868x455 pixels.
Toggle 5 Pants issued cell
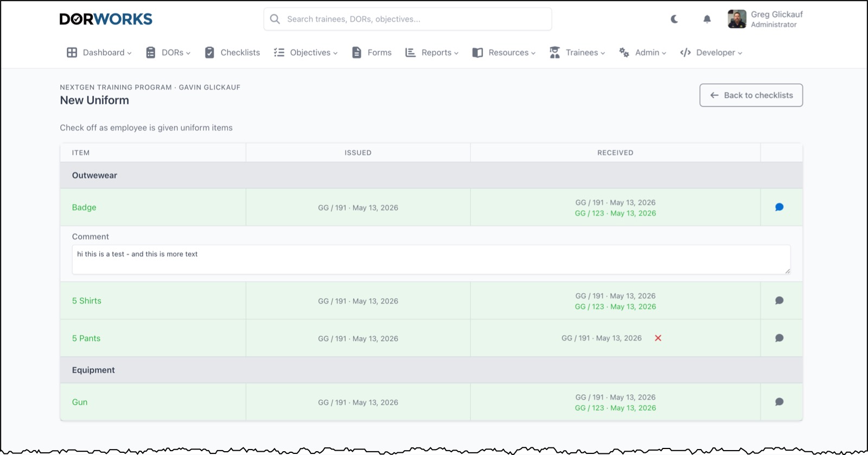point(358,338)
